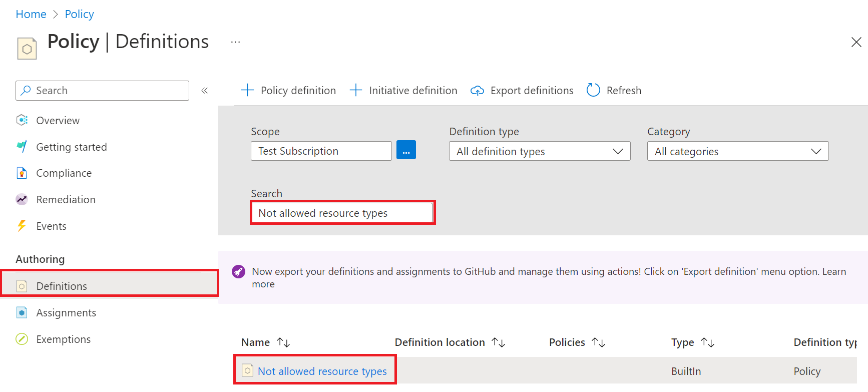Open Assignments in the Authoring menu

click(x=66, y=313)
